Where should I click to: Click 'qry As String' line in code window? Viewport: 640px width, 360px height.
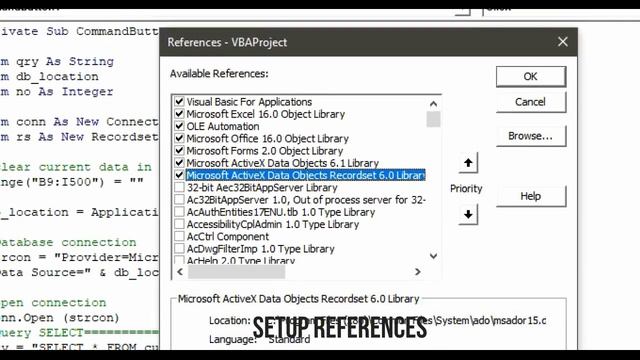click(65, 62)
